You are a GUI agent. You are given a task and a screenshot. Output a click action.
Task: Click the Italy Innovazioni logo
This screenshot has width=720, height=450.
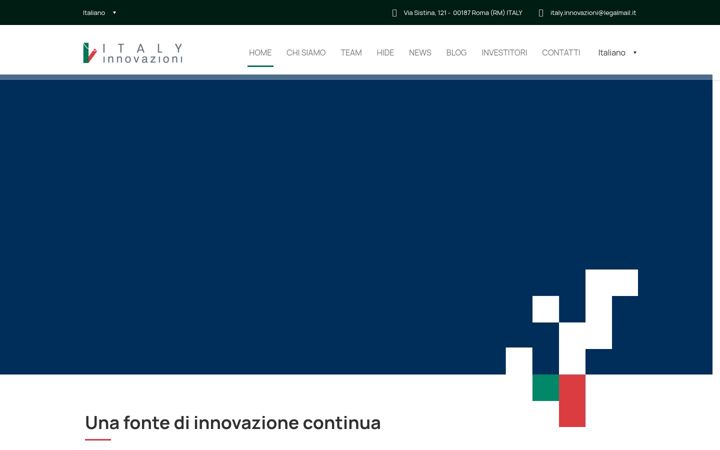tap(133, 53)
